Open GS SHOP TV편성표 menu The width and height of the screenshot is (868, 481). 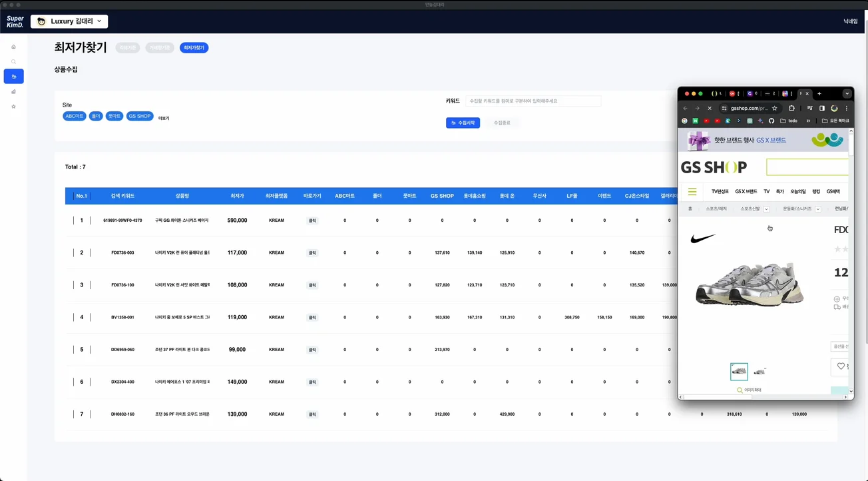[x=720, y=191]
